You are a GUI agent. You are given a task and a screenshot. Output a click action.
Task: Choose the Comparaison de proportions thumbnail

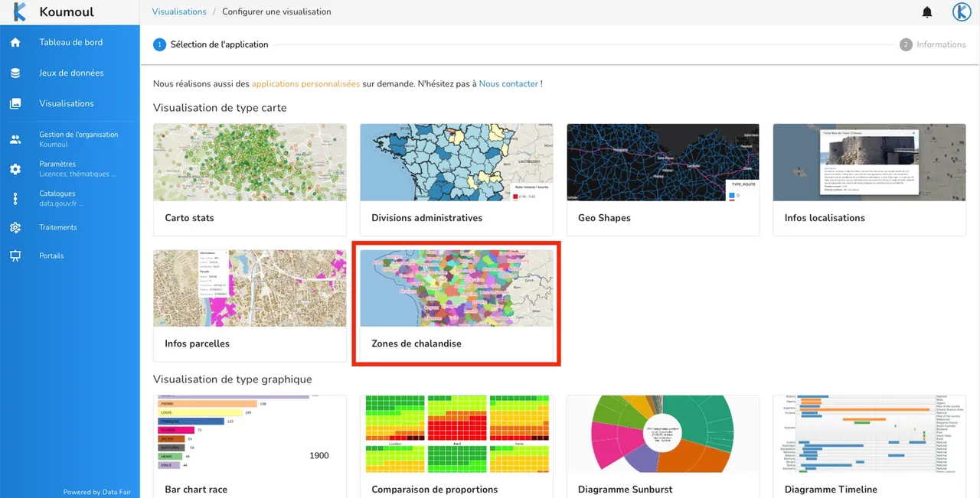click(456, 434)
